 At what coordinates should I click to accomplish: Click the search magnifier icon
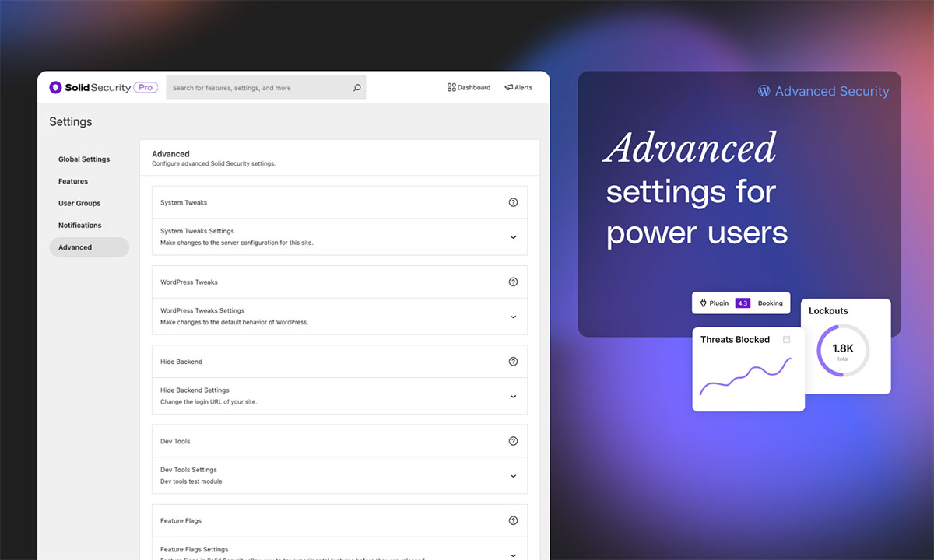point(357,88)
